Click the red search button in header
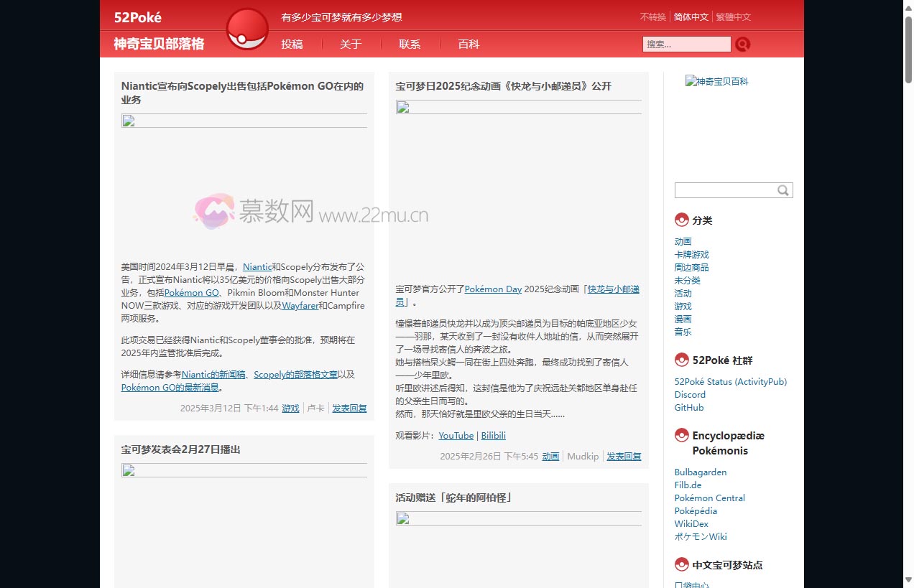This screenshot has width=914, height=588. pyautogui.click(x=742, y=45)
